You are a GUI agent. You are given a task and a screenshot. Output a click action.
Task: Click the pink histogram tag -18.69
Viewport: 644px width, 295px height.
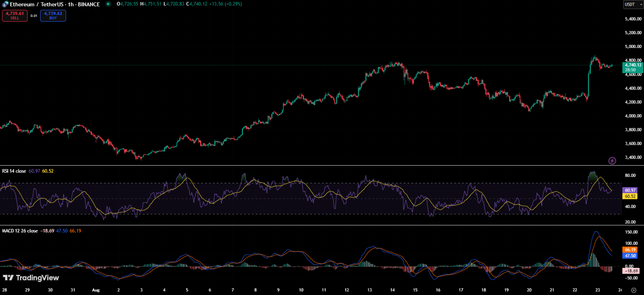pos(631,271)
